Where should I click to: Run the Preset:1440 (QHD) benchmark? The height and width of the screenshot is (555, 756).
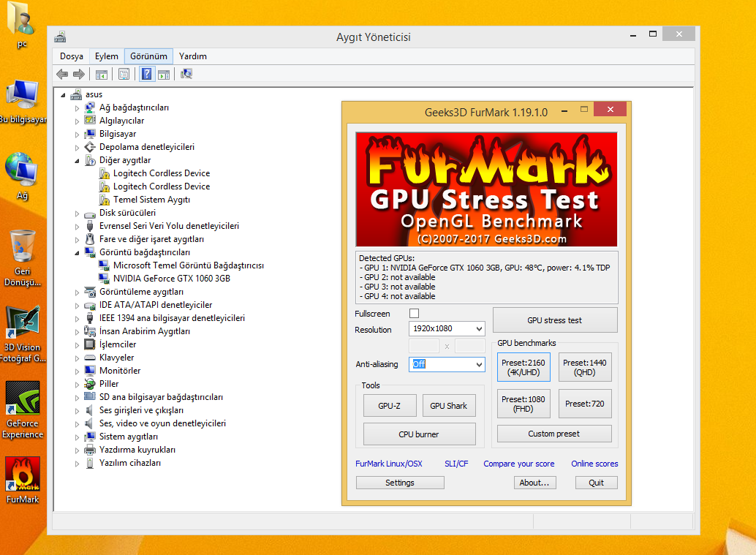point(585,367)
